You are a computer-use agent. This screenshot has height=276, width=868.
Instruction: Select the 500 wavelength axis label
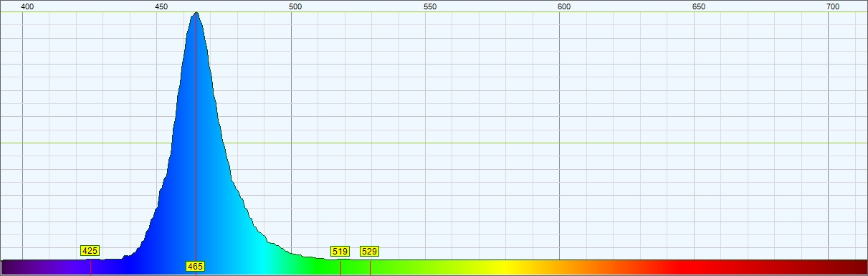click(295, 6)
